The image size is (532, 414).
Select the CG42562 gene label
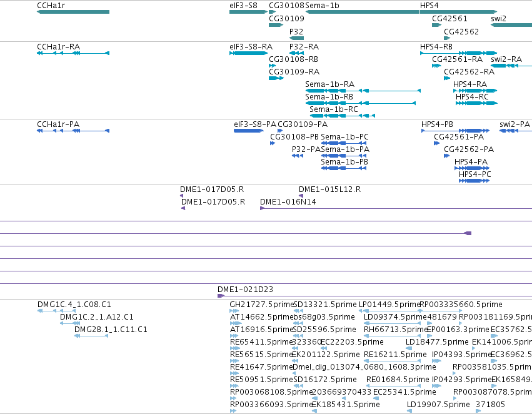[x=461, y=31]
